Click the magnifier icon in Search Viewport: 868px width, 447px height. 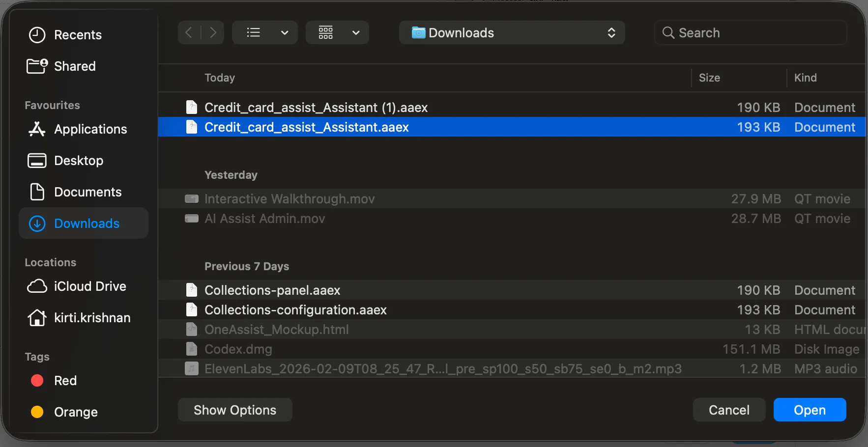[668, 33]
